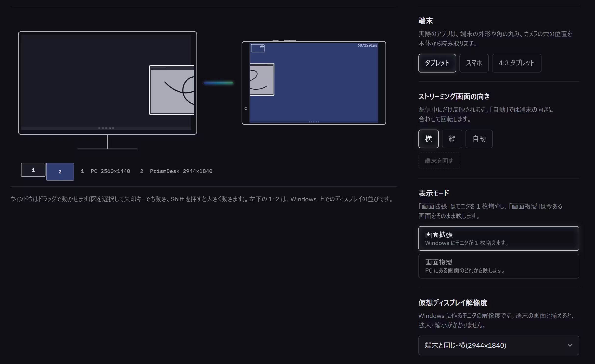Select the タブレット device option
This screenshot has width=595, height=364.
437,63
